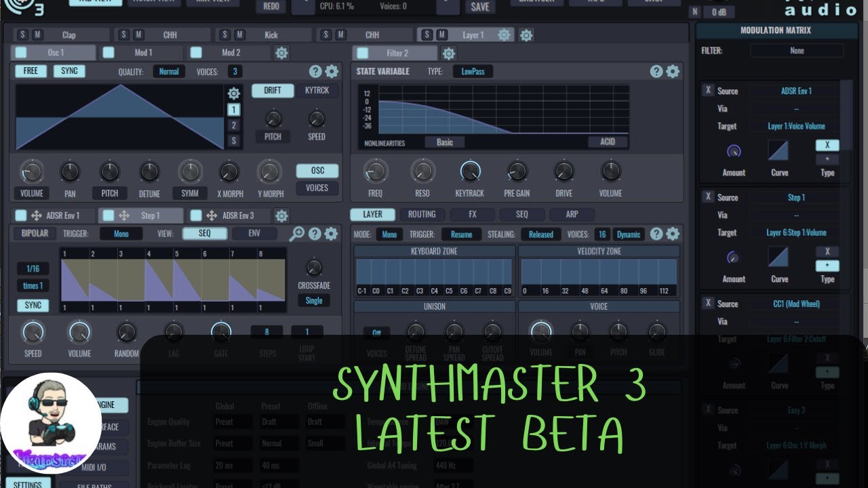868x488 pixels.
Task: Remove ADSR Env 1 modulation with X
Action: [707, 90]
